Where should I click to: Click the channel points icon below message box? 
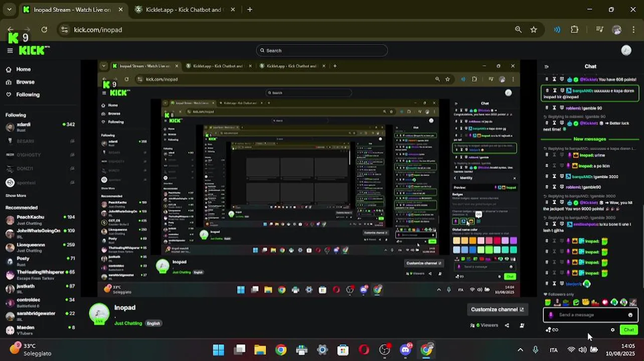[x=552, y=330]
